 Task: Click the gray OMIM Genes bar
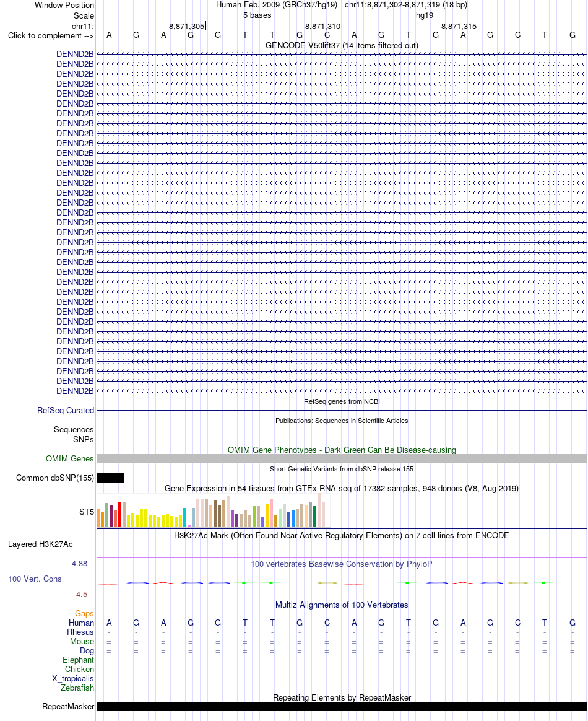click(342, 459)
